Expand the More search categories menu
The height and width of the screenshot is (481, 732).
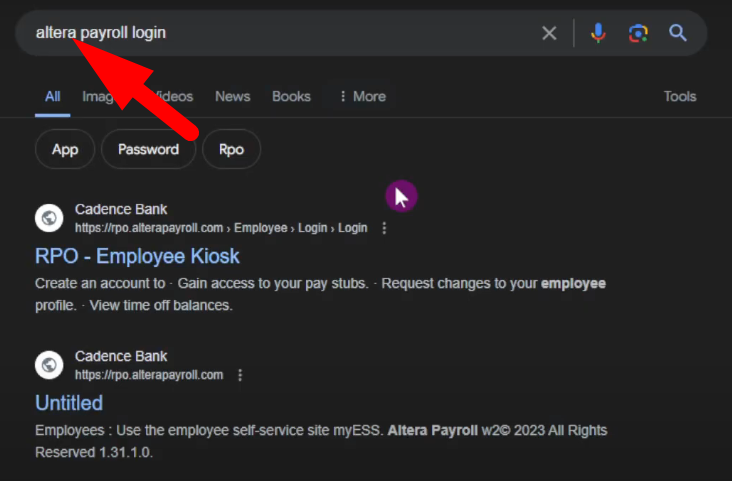click(362, 96)
